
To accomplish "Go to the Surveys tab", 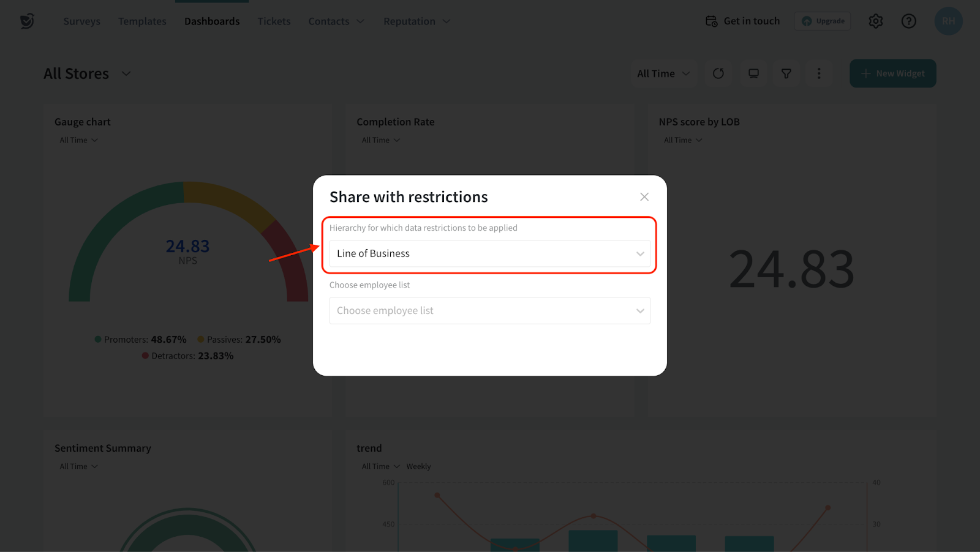I will pyautogui.click(x=81, y=21).
